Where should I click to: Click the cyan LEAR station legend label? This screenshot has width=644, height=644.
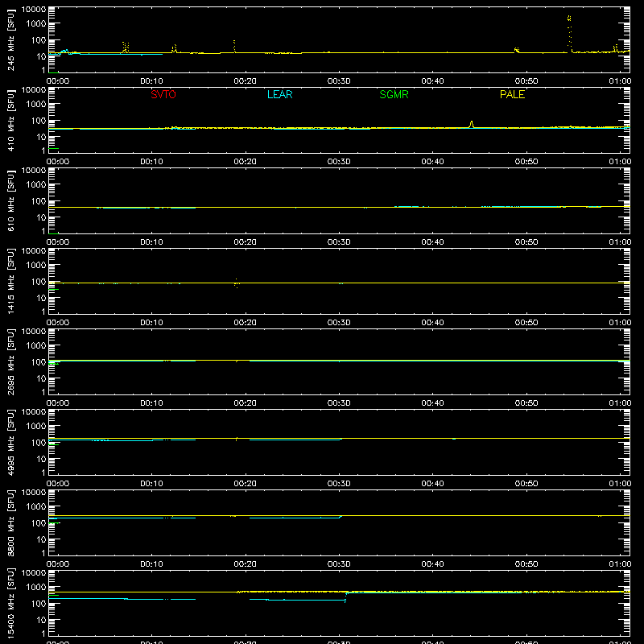[279, 94]
